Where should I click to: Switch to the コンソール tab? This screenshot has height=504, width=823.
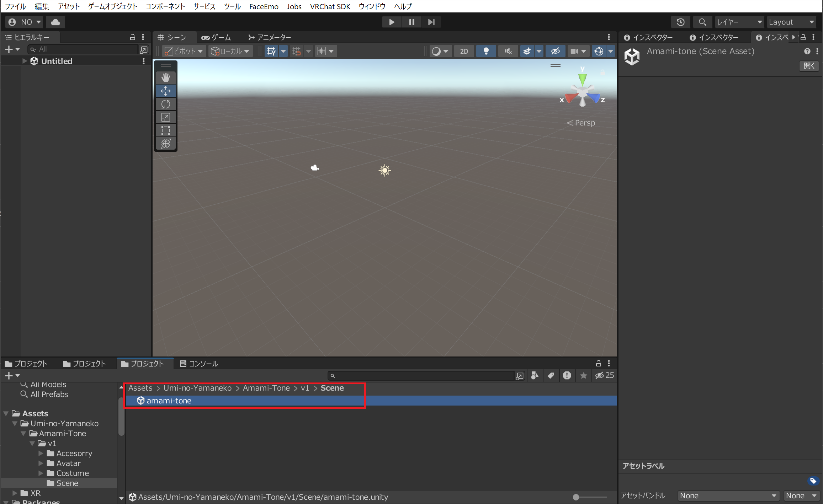pos(199,364)
